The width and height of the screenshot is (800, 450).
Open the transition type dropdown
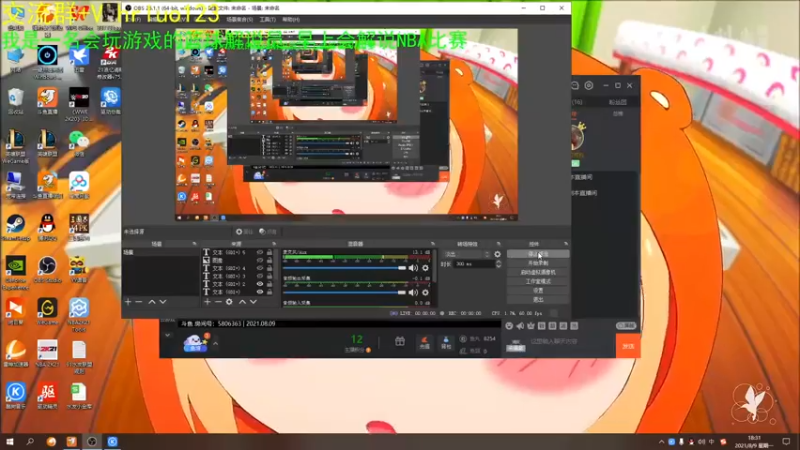pyautogui.click(x=467, y=254)
